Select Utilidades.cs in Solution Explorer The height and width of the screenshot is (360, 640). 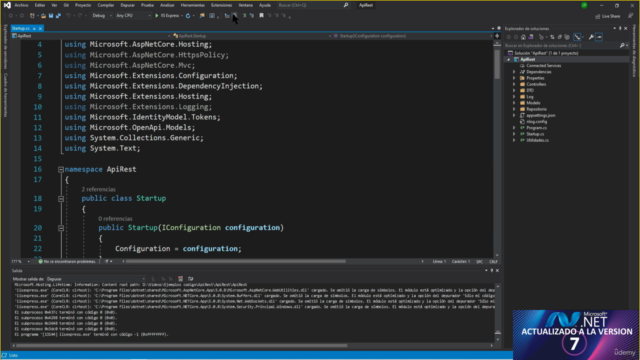[537, 140]
